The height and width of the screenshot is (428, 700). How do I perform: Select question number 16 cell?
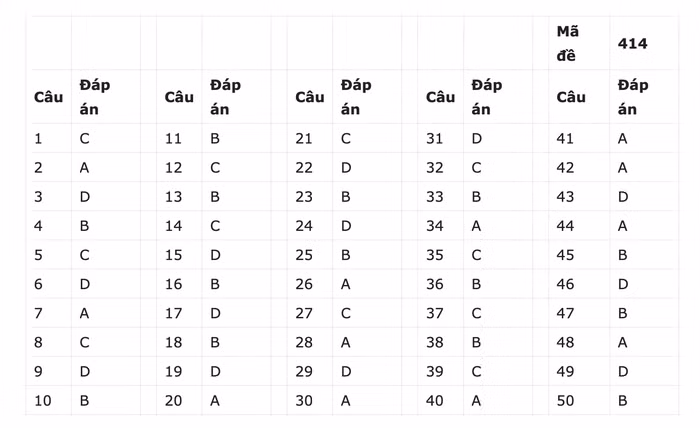[x=173, y=284]
